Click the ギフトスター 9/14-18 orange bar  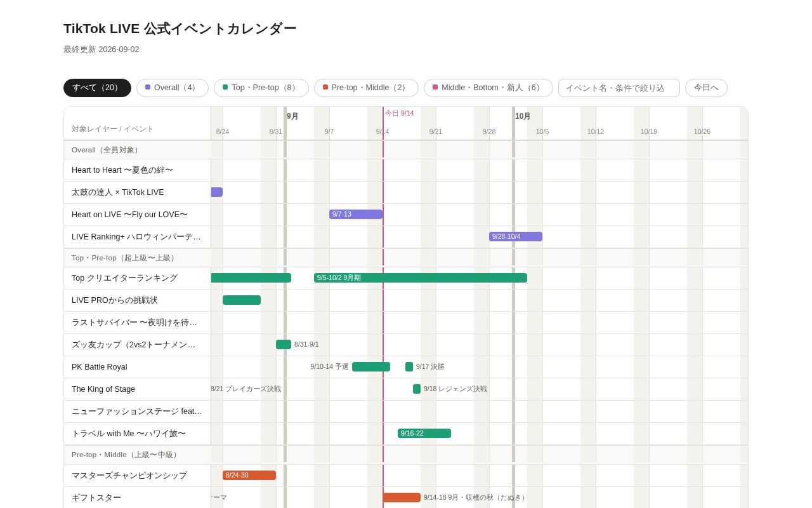point(402,498)
